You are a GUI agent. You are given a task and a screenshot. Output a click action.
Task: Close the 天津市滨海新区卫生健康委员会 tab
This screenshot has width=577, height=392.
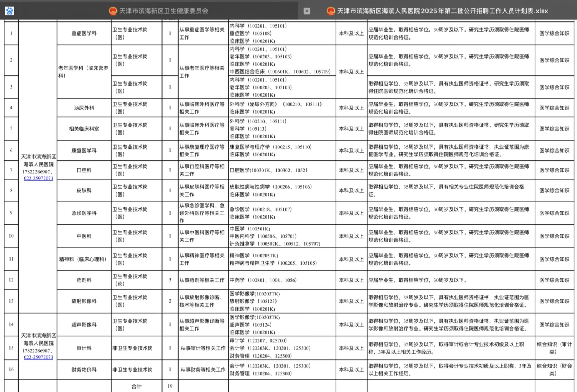[x=307, y=11]
